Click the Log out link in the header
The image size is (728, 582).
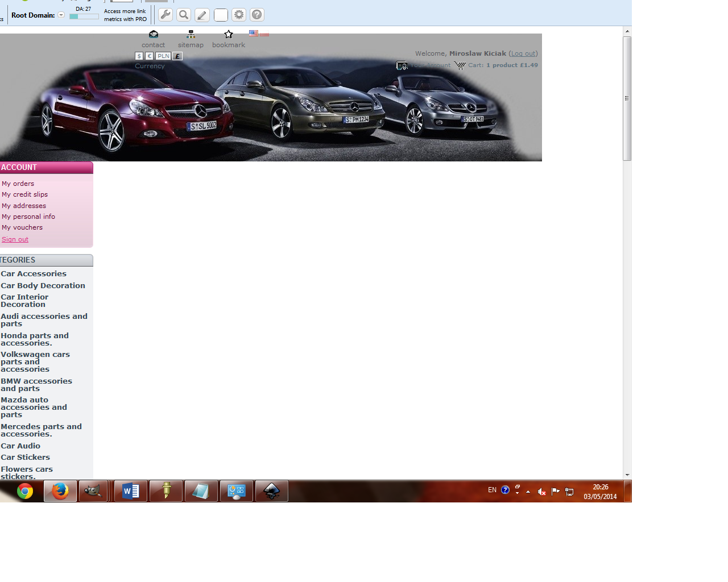coord(523,53)
